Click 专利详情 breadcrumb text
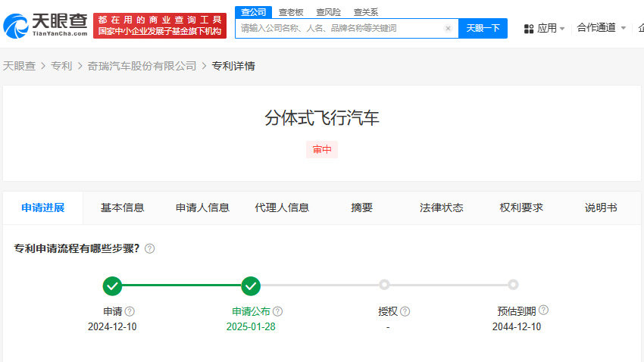 tap(233, 66)
